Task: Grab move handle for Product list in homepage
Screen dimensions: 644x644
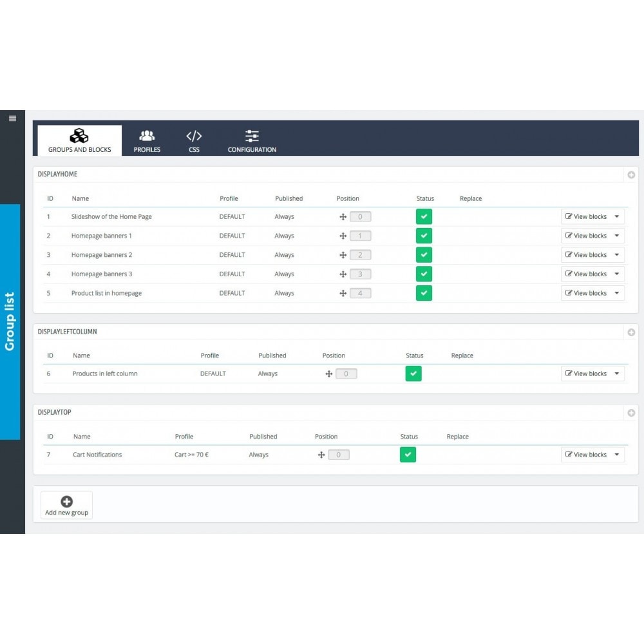Action: coord(343,293)
